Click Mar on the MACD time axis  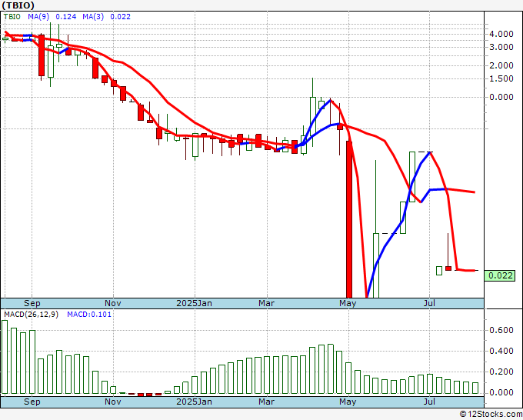point(267,402)
